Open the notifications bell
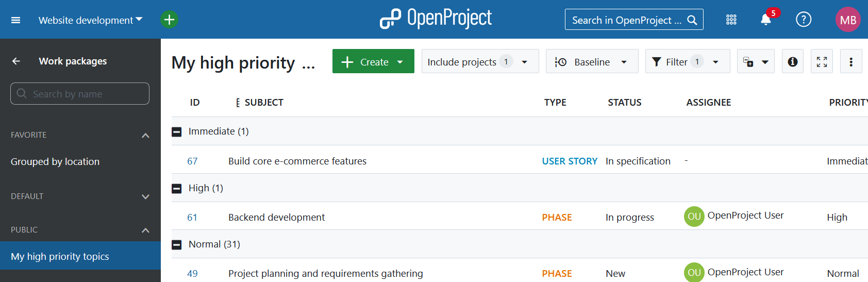Viewport: 868px width, 282px height. pyautogui.click(x=765, y=20)
